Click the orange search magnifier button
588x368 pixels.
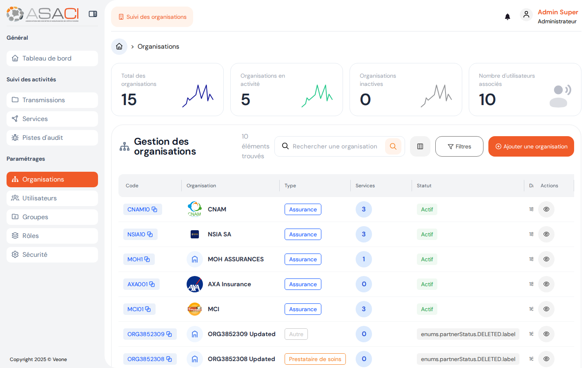coord(393,146)
